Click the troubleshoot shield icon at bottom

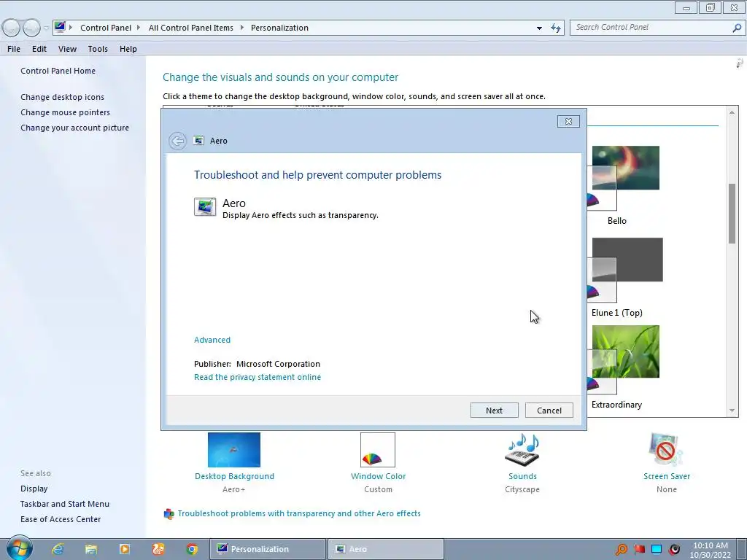click(x=169, y=514)
